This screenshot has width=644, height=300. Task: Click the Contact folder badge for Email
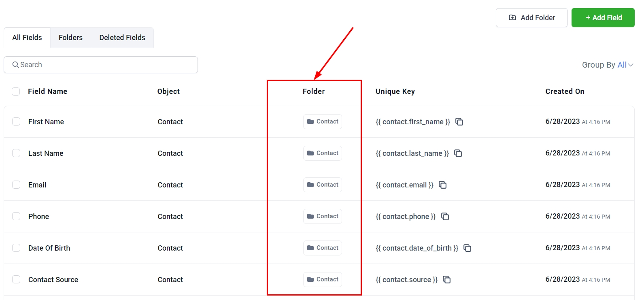[323, 185]
